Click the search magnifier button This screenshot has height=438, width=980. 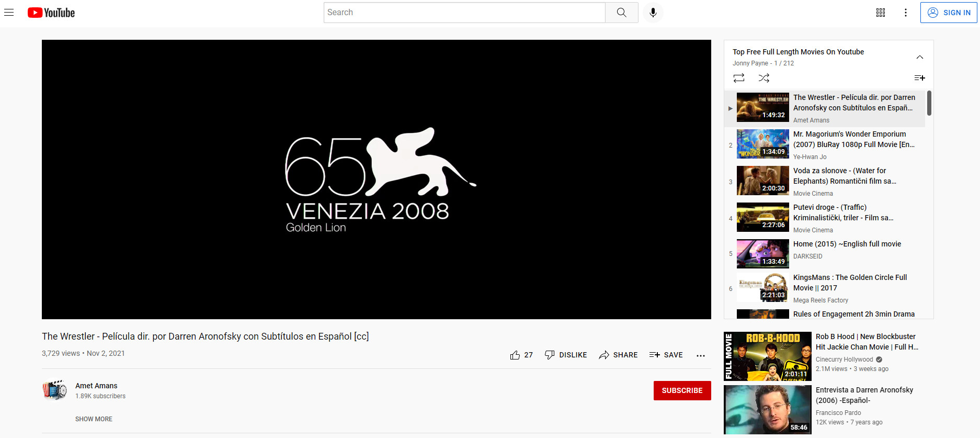coord(621,13)
